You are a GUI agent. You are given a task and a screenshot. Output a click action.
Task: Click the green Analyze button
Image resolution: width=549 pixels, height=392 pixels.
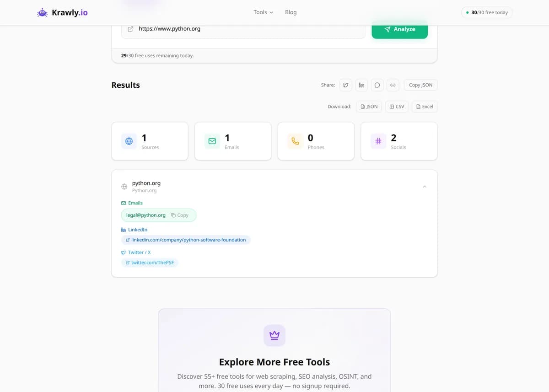coord(399,29)
